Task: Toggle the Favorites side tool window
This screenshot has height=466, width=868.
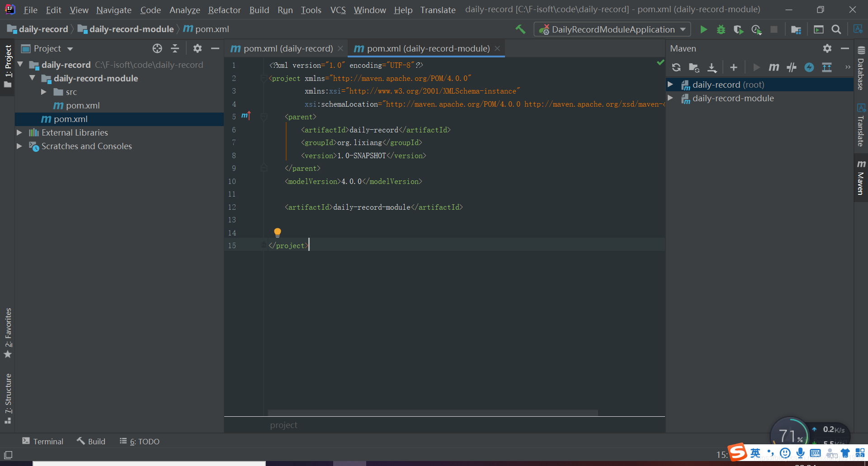Action: pos(8,333)
